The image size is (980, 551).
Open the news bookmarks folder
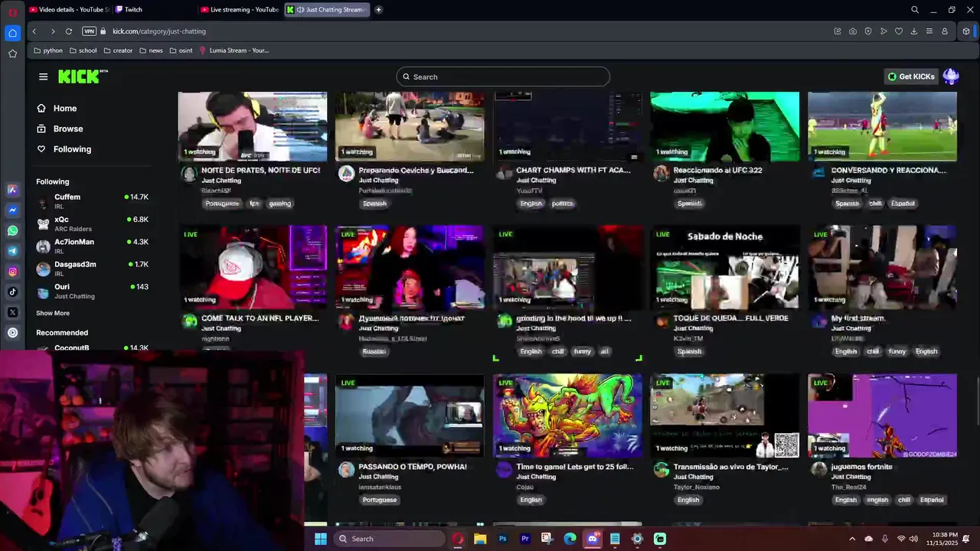tap(152, 51)
